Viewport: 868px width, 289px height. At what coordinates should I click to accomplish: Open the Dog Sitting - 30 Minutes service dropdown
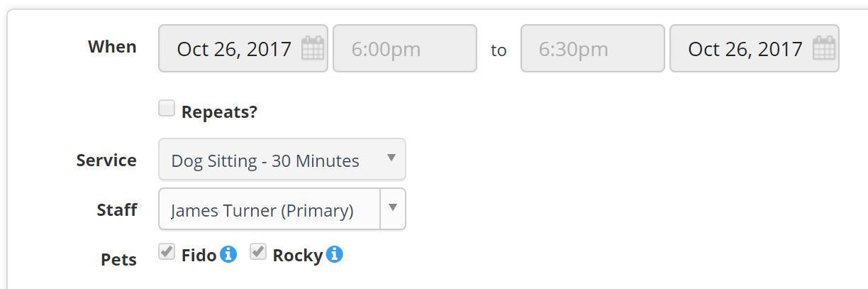pyautogui.click(x=282, y=159)
